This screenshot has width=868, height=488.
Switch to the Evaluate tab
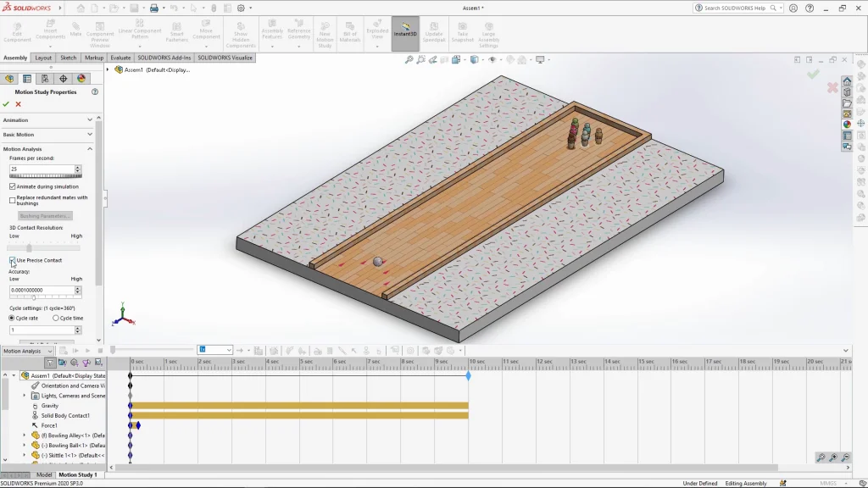coord(120,58)
